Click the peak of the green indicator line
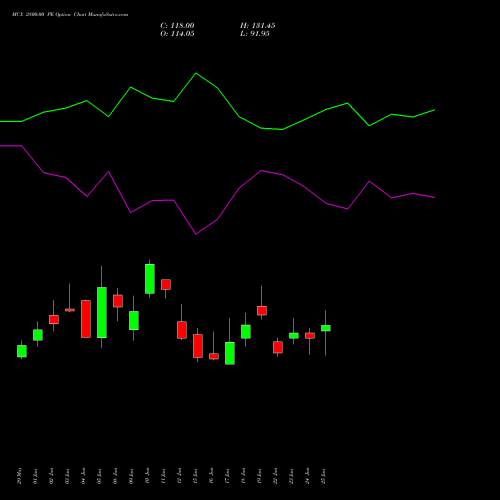This screenshot has height=500, width=500. click(196, 73)
